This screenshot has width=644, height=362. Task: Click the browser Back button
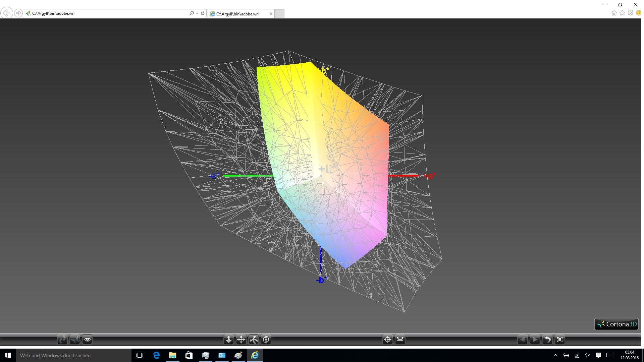coord(7,13)
